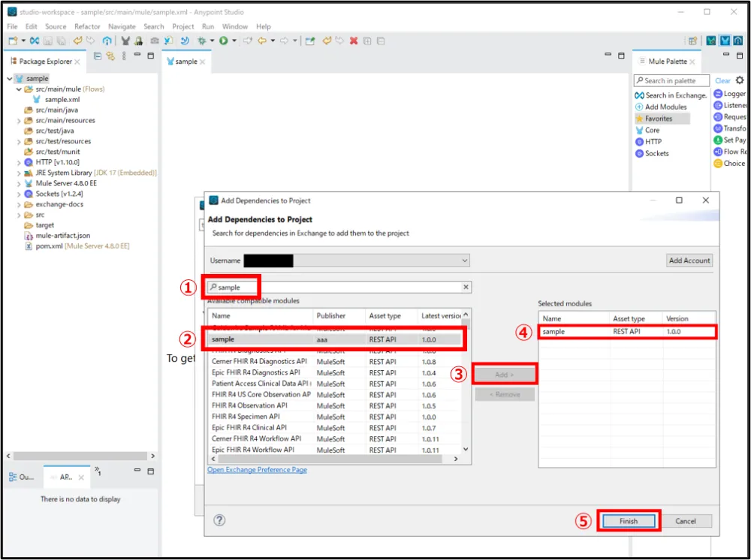Image resolution: width=751 pixels, height=560 pixels.
Task: Select the Favorites palette category
Action: coord(662,118)
